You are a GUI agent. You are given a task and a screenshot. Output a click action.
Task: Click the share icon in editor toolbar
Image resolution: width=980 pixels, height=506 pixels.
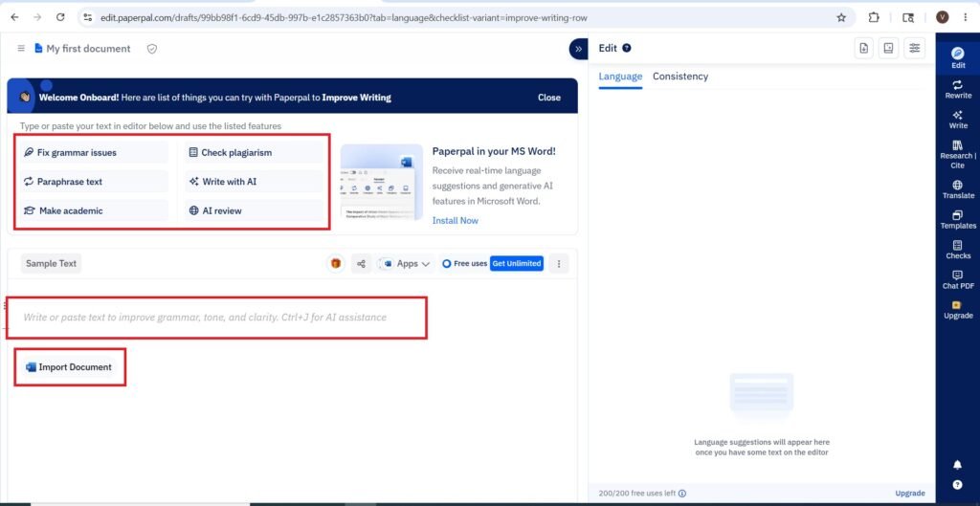click(361, 264)
